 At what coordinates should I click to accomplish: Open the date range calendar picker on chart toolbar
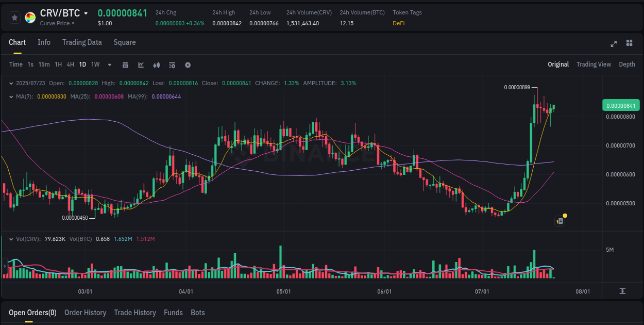point(125,65)
